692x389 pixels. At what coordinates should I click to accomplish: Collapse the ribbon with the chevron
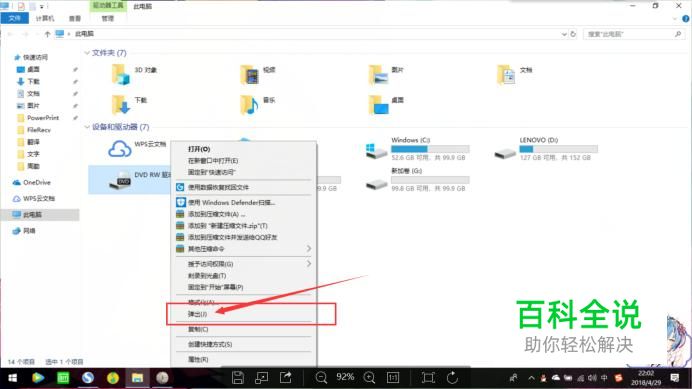click(675, 19)
